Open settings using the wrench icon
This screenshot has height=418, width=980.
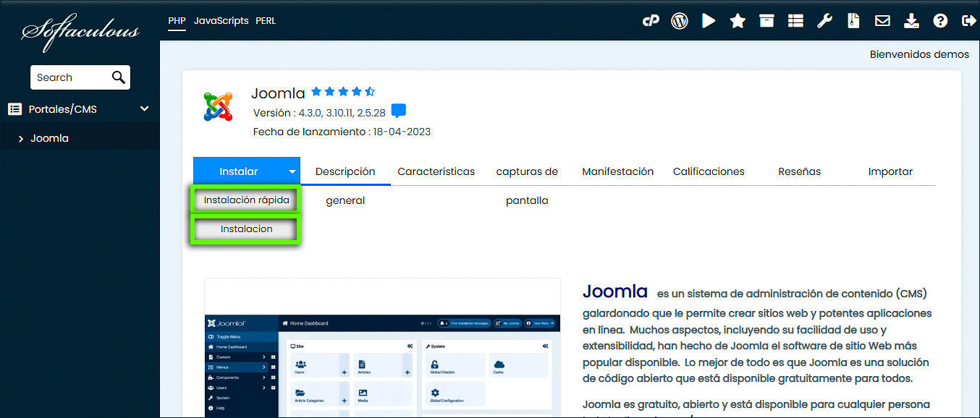point(824,20)
